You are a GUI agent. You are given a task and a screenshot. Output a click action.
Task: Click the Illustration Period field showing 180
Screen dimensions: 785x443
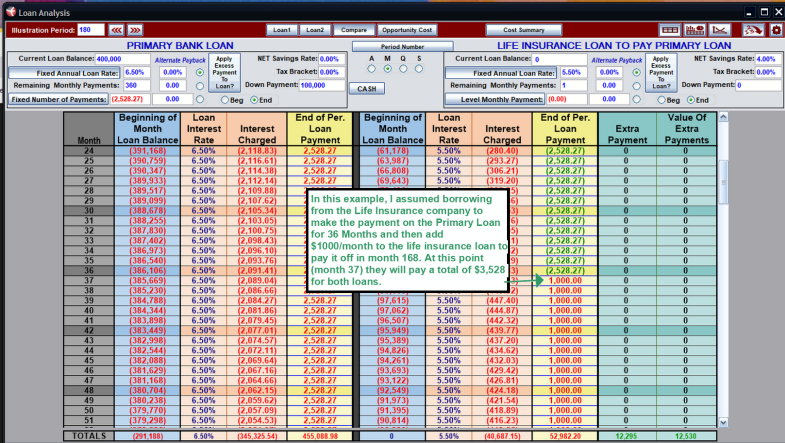pos(91,30)
